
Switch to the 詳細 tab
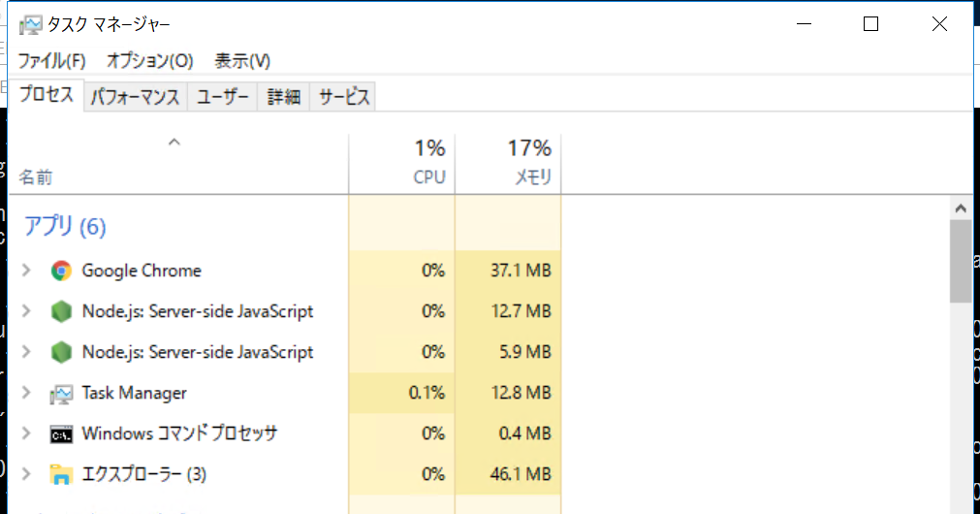click(284, 97)
